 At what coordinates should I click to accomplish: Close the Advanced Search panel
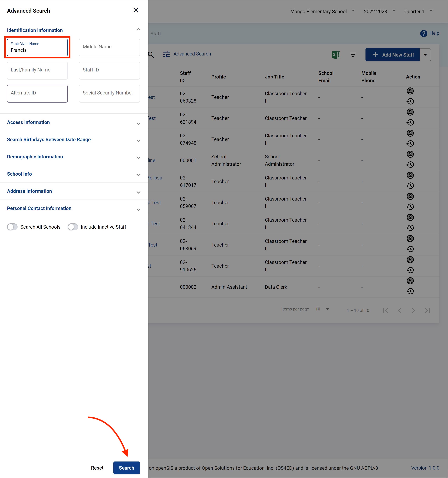(x=136, y=10)
